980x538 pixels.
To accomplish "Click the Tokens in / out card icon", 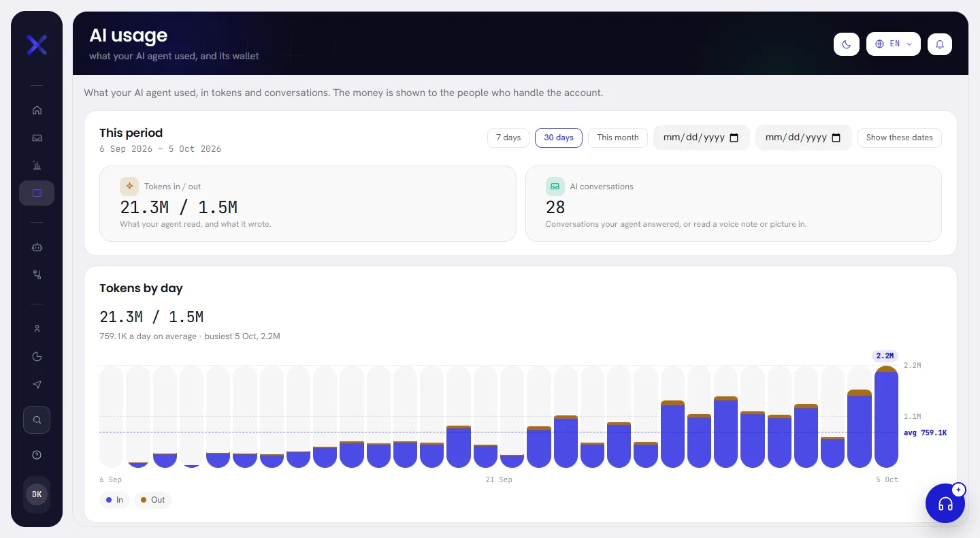I will click(x=129, y=187).
